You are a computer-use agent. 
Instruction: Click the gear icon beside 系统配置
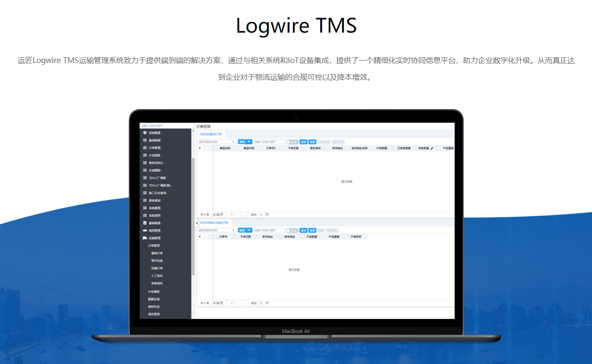pos(145,133)
